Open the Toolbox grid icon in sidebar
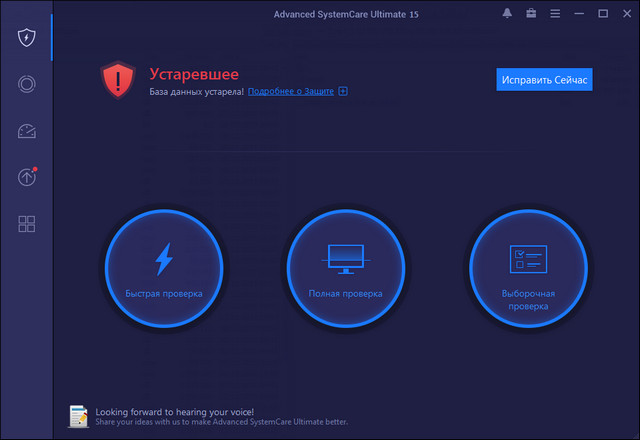Screen dimensions: 640x440 27,223
